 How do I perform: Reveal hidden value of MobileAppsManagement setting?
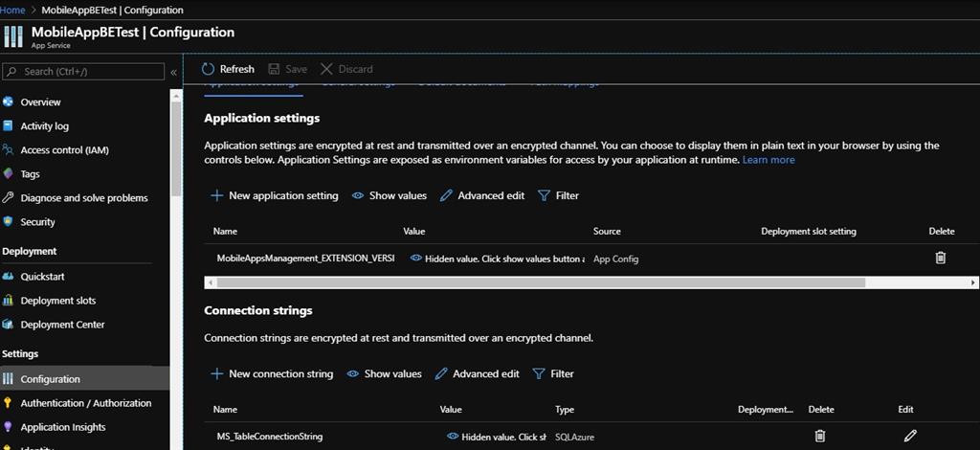[x=416, y=259]
